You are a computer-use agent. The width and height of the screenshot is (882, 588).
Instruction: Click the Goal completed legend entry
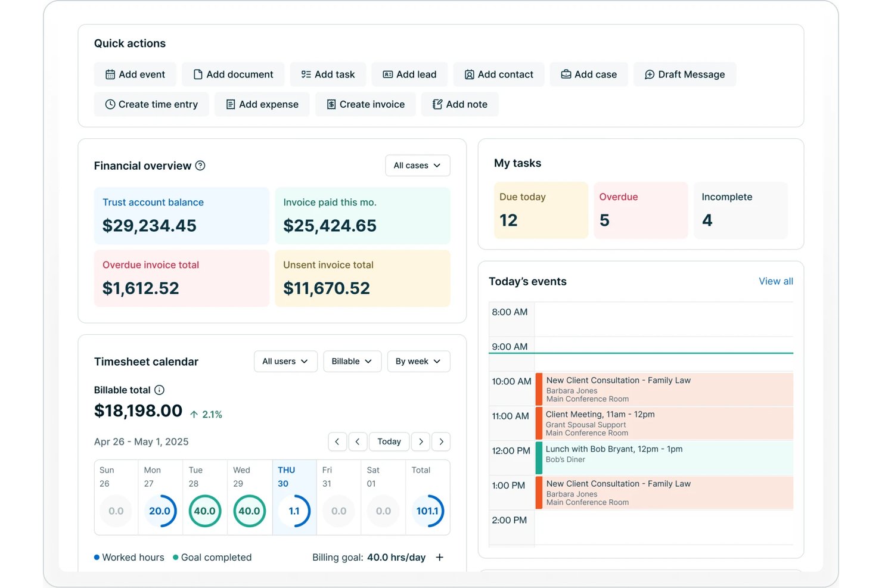212,557
